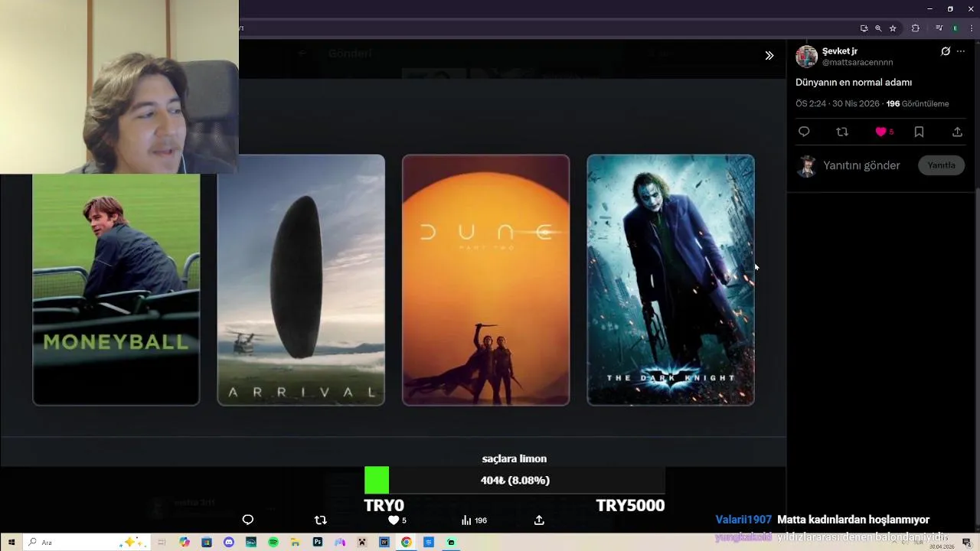Screen dimensions: 980x551
Task: Click the retweet icon in sidebar
Action: [842, 132]
